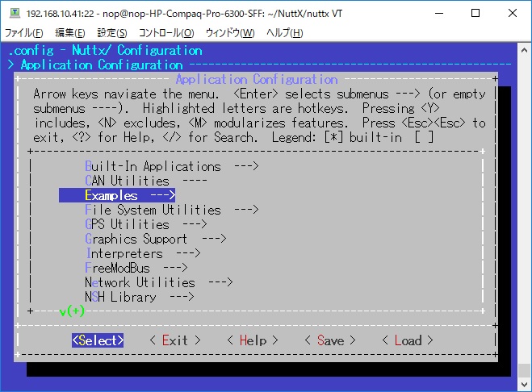This screenshot has height=392, width=532.
Task: Close the Tera Term window
Action: click(513, 13)
